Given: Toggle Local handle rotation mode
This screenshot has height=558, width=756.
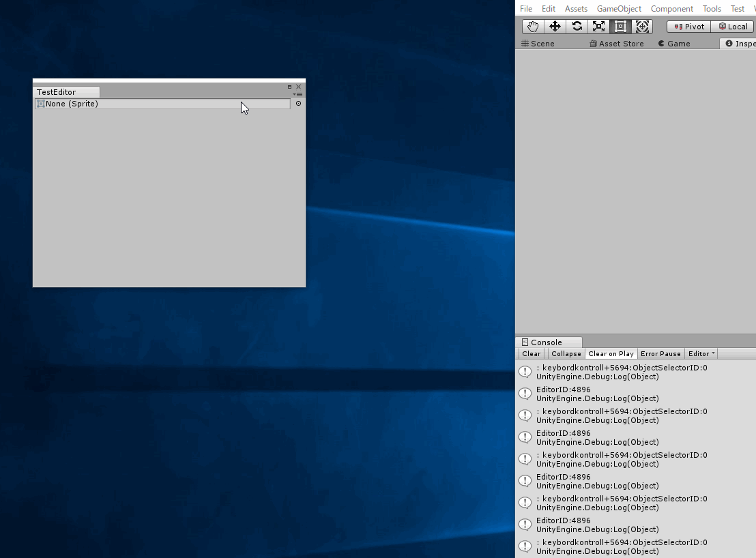Looking at the screenshot, I should click(x=732, y=26).
